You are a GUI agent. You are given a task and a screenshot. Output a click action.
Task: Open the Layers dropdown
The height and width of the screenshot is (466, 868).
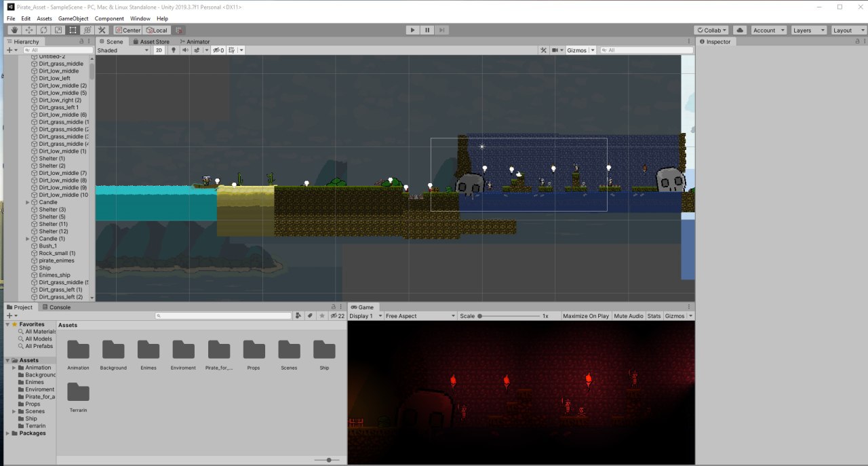coord(808,30)
